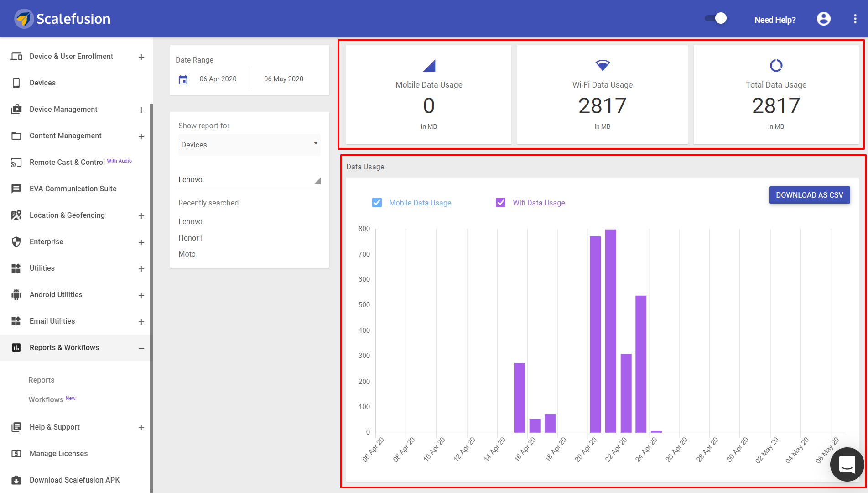
Task: Expand the Enterprise section
Action: pyautogui.click(x=141, y=242)
